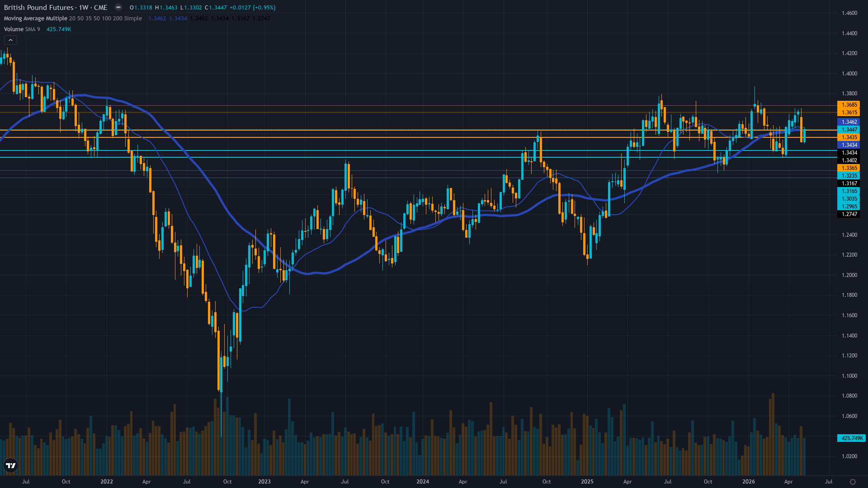Click the 425.749K volume label on price axis
868x488 pixels.
coord(851,438)
